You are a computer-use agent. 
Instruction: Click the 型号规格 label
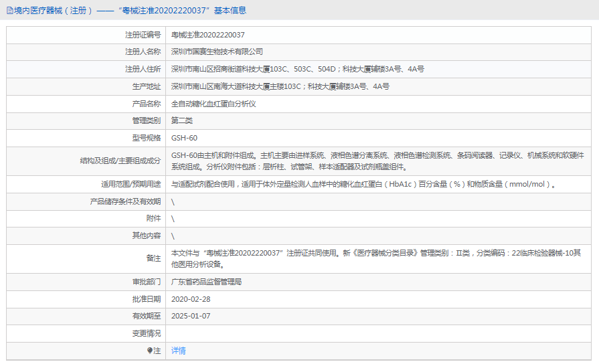click(x=147, y=138)
